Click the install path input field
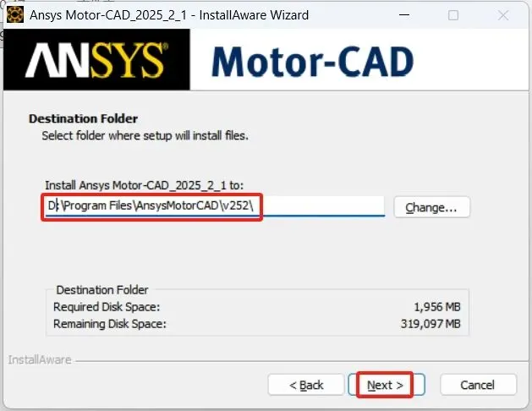 [x=214, y=205]
